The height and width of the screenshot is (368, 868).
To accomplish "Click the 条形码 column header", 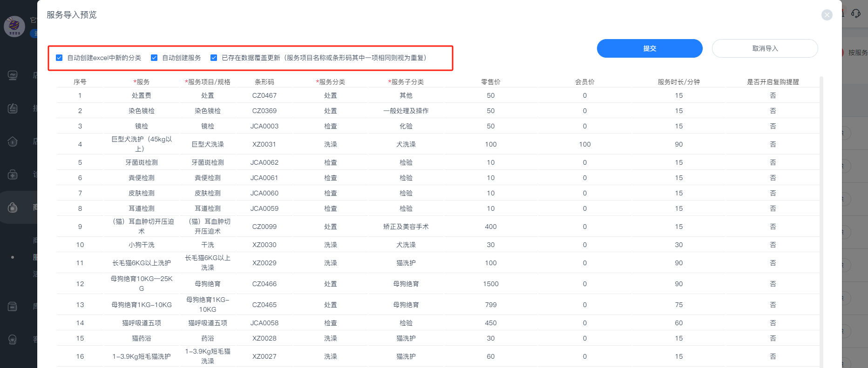I will click(x=264, y=82).
